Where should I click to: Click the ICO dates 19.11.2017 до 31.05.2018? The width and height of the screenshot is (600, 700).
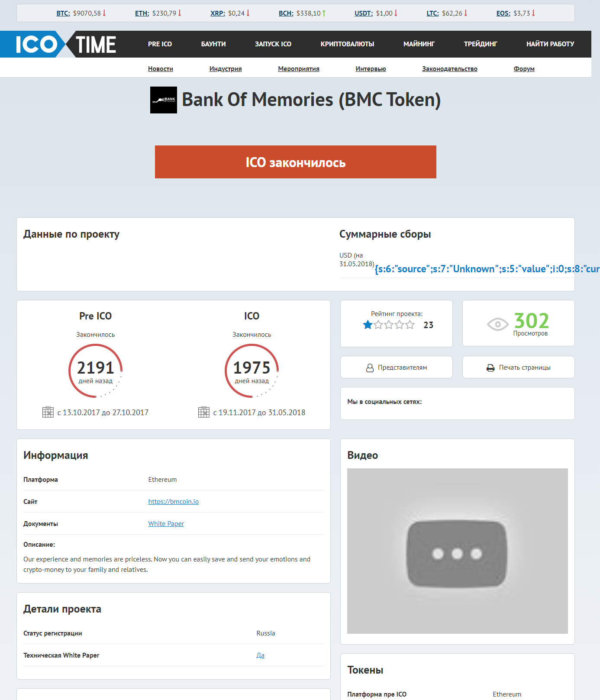click(259, 413)
